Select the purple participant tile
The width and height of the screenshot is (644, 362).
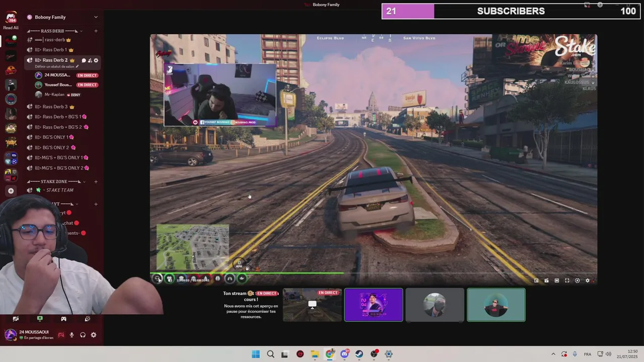[x=373, y=305]
